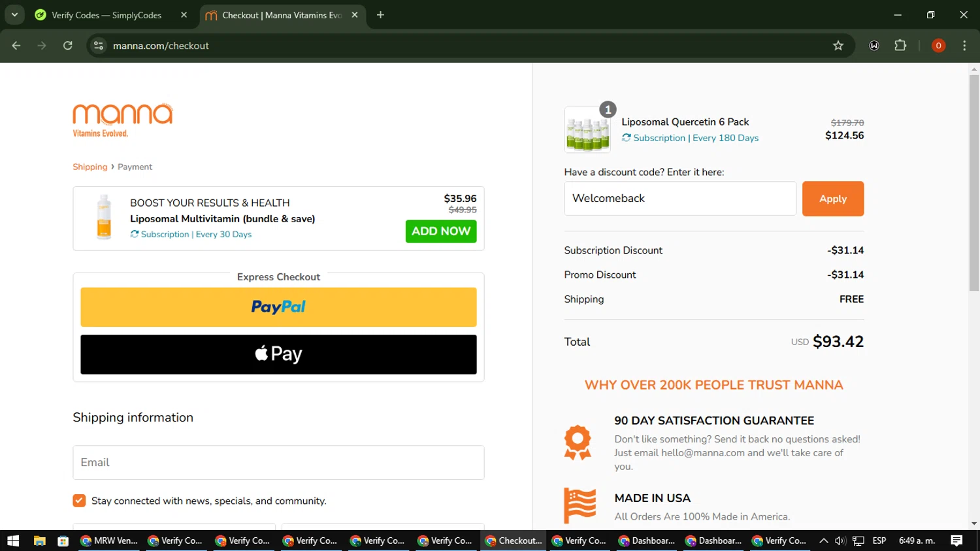
Task: Click the Manna Vitamins Evolved logo
Action: click(123, 120)
